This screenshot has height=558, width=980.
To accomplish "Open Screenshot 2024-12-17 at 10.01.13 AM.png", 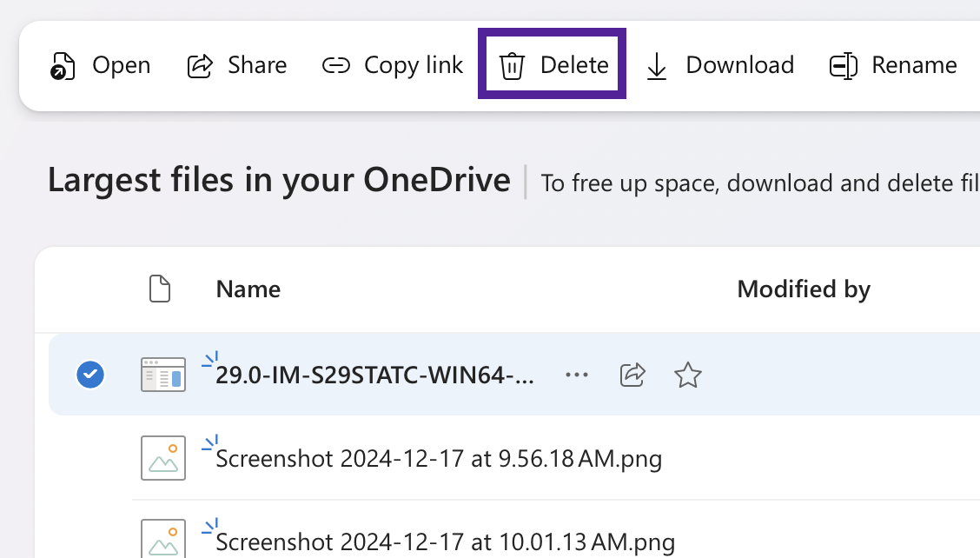I will click(x=445, y=541).
